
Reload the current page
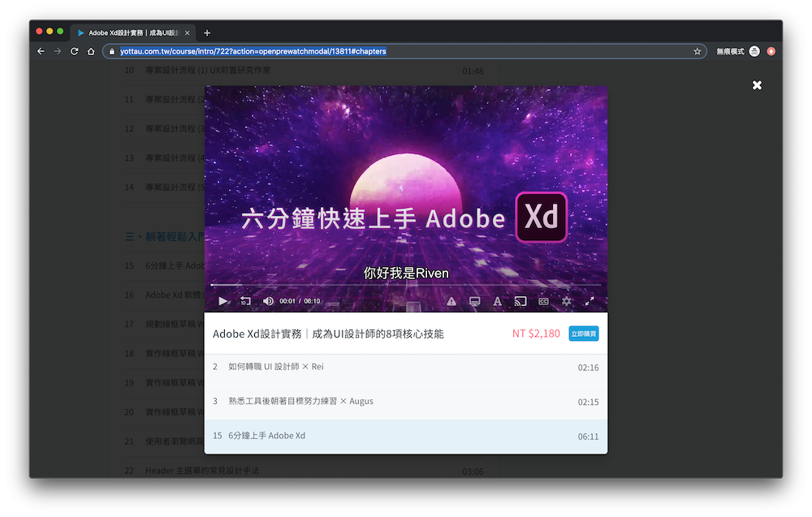coord(74,51)
